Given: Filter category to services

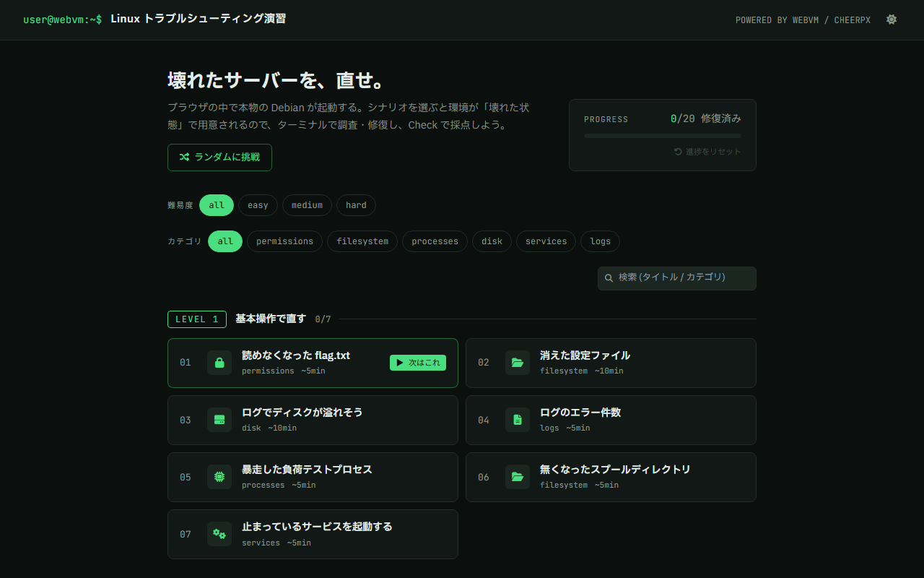Looking at the screenshot, I should tap(546, 241).
